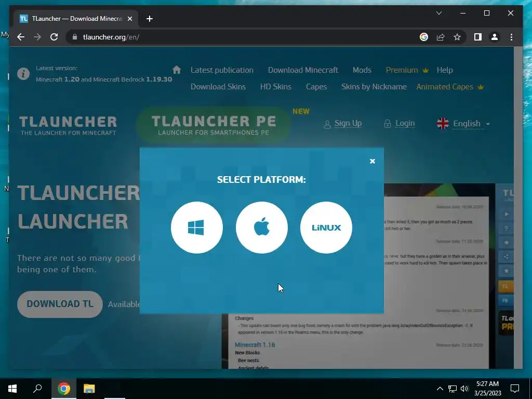Open the Help menu item
The width and height of the screenshot is (532, 399).
point(445,70)
